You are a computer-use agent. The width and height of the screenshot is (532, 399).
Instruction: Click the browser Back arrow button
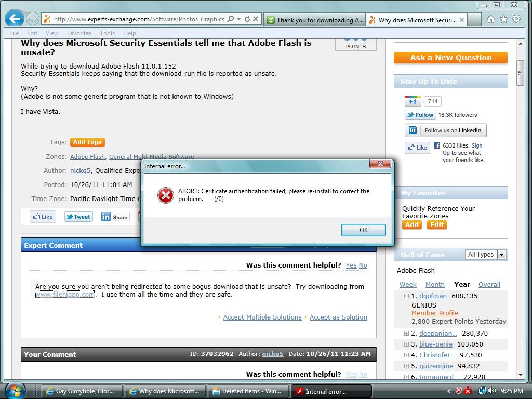pos(14,19)
